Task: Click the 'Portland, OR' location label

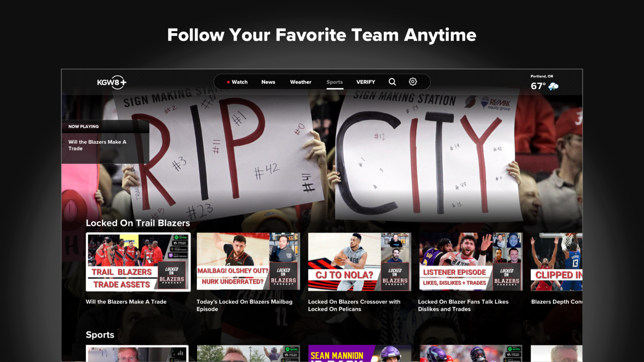Action: pos(542,76)
